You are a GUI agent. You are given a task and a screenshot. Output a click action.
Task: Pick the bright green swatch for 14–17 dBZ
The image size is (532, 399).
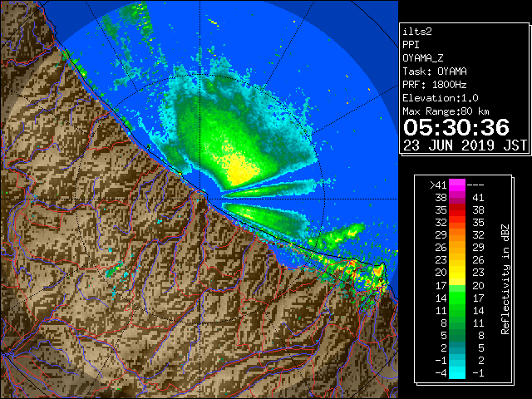click(457, 298)
